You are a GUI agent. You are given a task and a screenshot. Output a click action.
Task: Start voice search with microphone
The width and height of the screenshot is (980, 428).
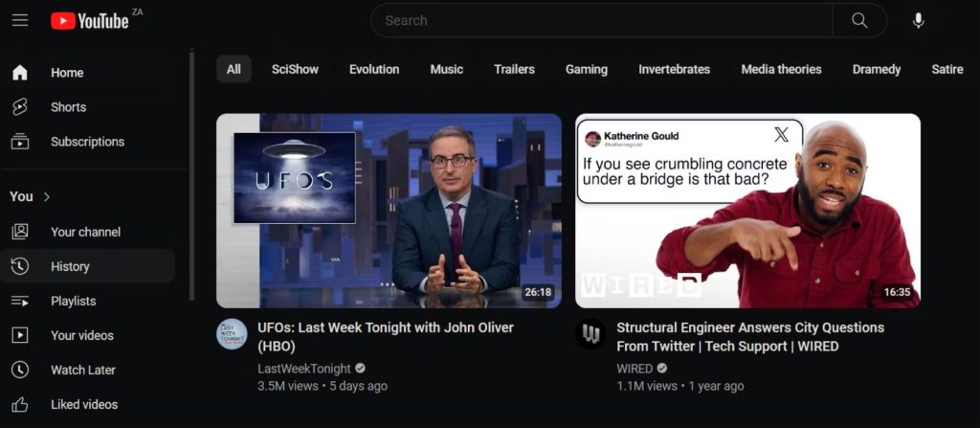pos(918,20)
